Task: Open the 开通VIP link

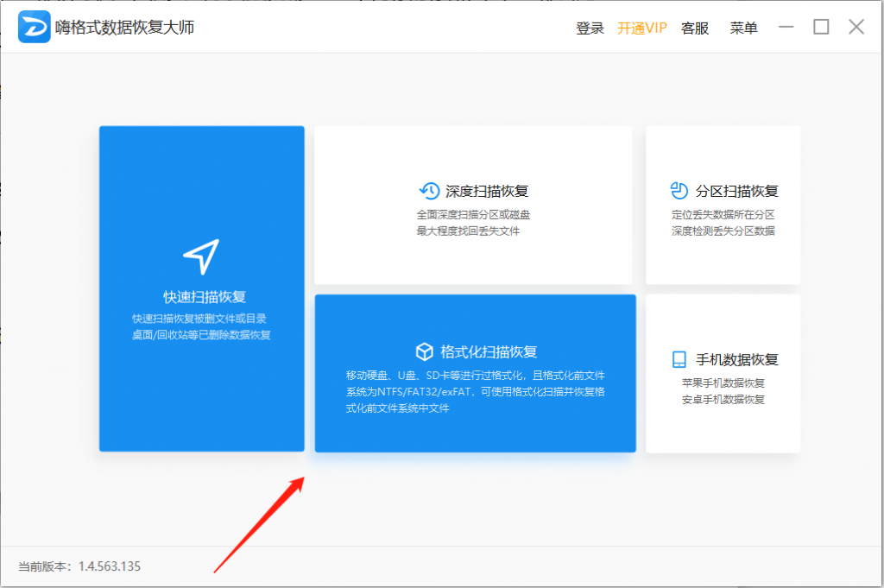Action: click(x=641, y=28)
